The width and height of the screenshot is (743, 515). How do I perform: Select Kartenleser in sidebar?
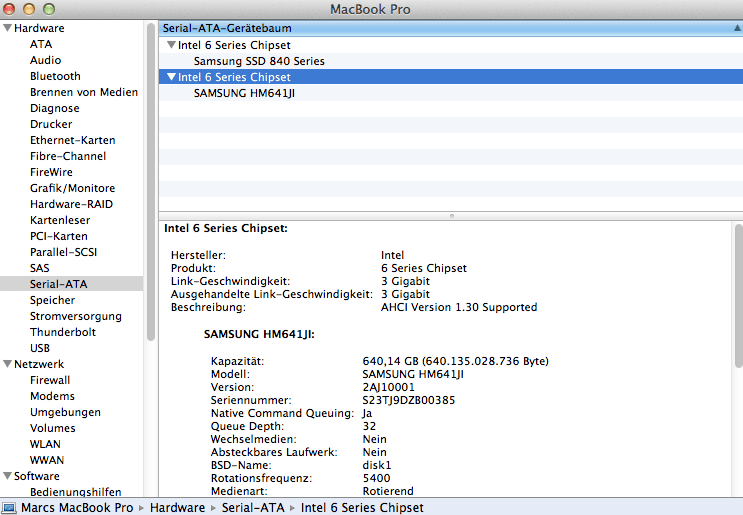60,220
